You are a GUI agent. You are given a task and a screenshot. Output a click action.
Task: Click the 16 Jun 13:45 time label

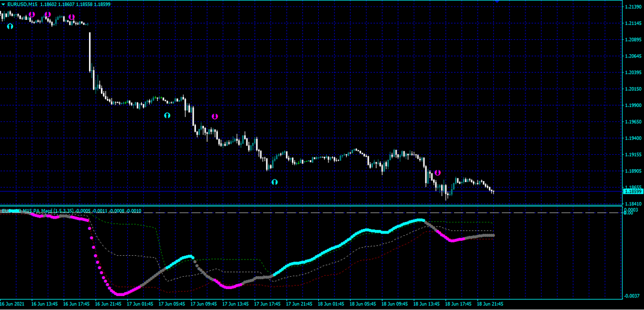[45, 304]
